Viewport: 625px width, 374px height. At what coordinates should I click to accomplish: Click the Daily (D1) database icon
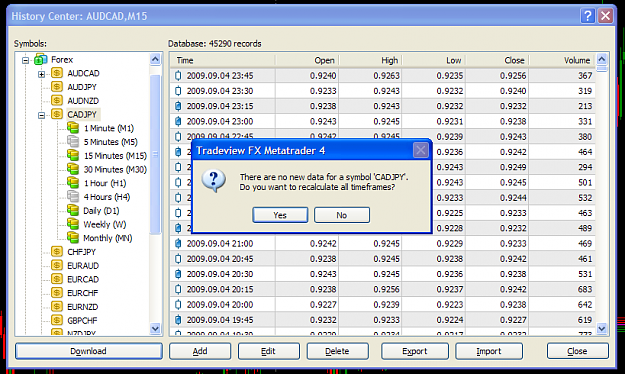(73, 210)
